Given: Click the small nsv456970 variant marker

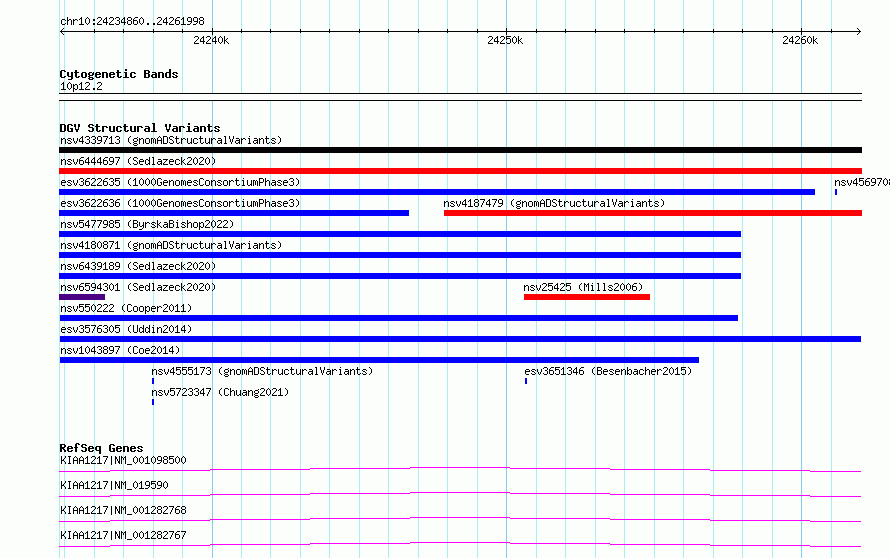Looking at the screenshot, I should tap(836, 192).
